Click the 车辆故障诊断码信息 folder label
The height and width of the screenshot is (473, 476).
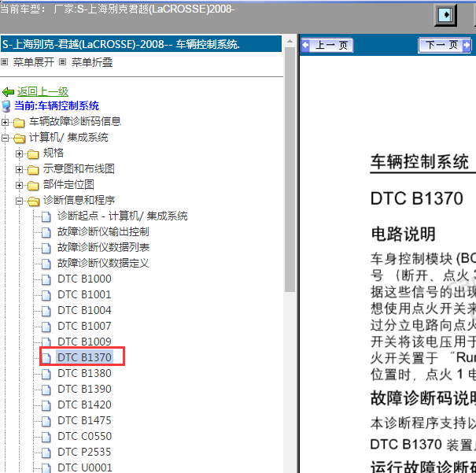(75, 121)
